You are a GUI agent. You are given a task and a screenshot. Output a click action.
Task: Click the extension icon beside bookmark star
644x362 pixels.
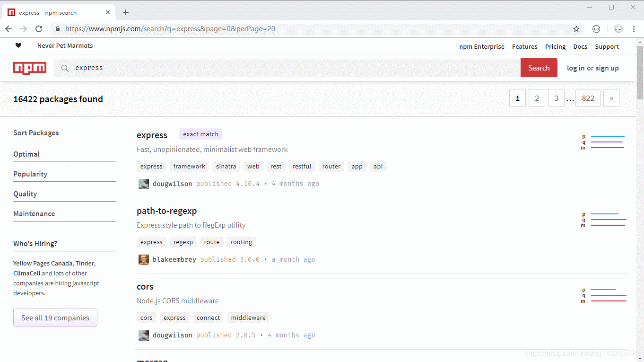(x=597, y=29)
